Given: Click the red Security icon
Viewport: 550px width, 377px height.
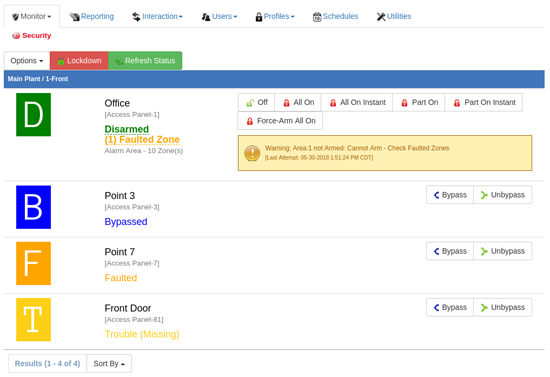Looking at the screenshot, I should [16, 36].
